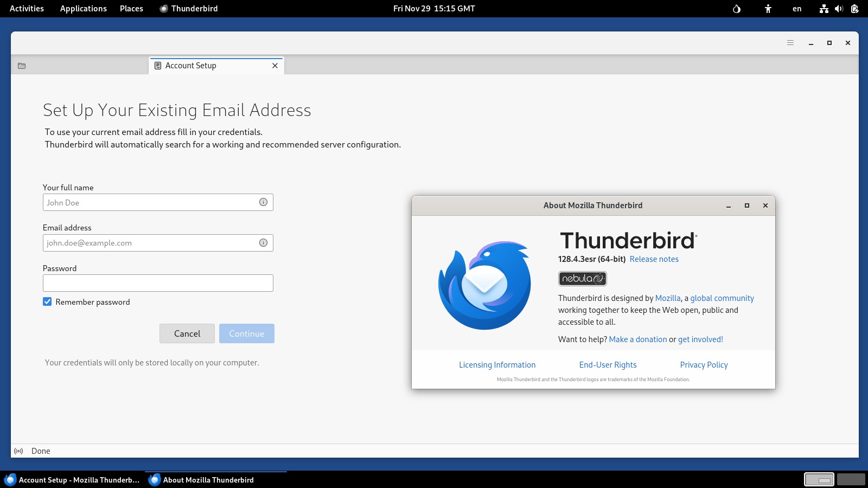Open the Thunderbird hamburger menu
868x488 pixels.
click(x=790, y=43)
